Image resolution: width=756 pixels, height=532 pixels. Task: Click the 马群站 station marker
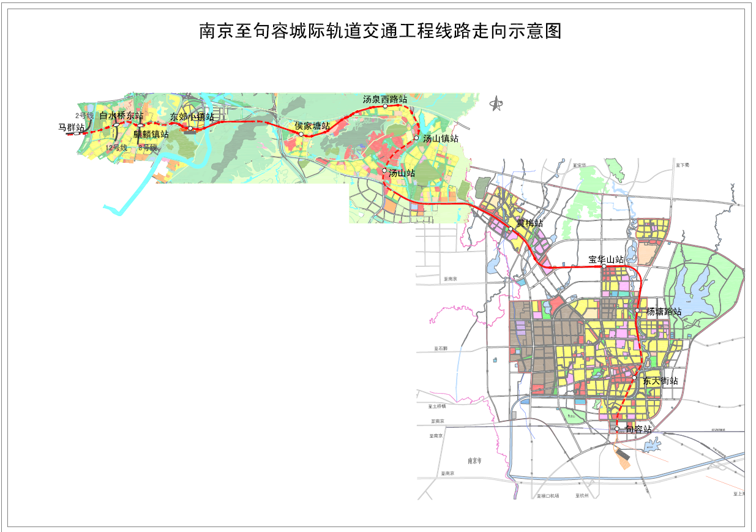pyautogui.click(x=76, y=133)
